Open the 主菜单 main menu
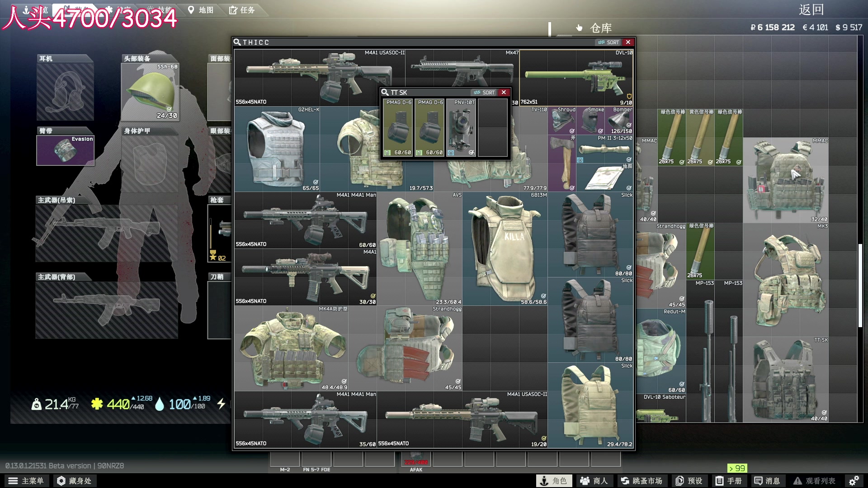Viewport: 868px width, 488px height. pyautogui.click(x=26, y=481)
